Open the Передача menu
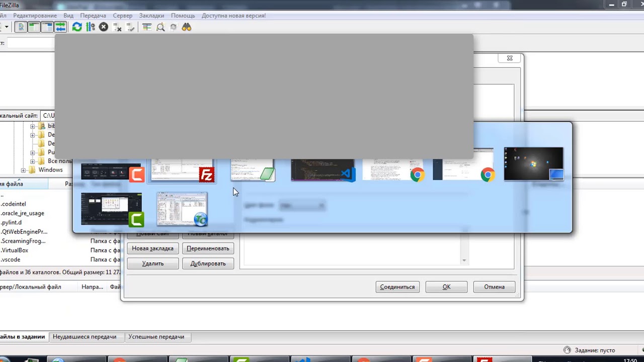Screen dimensions: 644x362 [x=93, y=16]
